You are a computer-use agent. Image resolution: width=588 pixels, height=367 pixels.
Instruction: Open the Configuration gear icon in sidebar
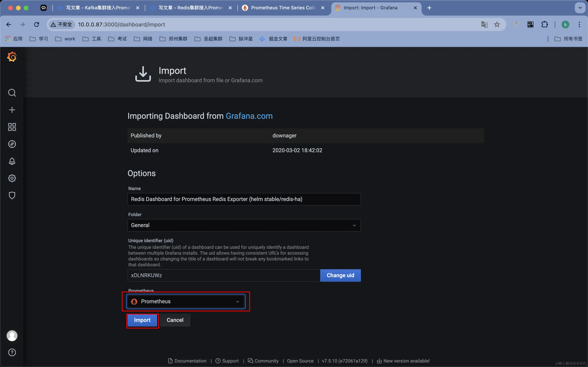coord(12,178)
